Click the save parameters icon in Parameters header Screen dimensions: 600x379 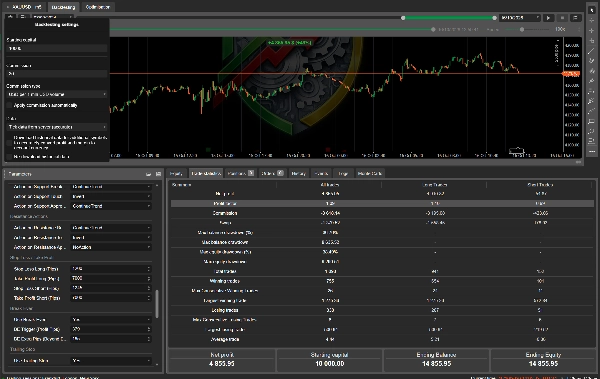(158, 174)
